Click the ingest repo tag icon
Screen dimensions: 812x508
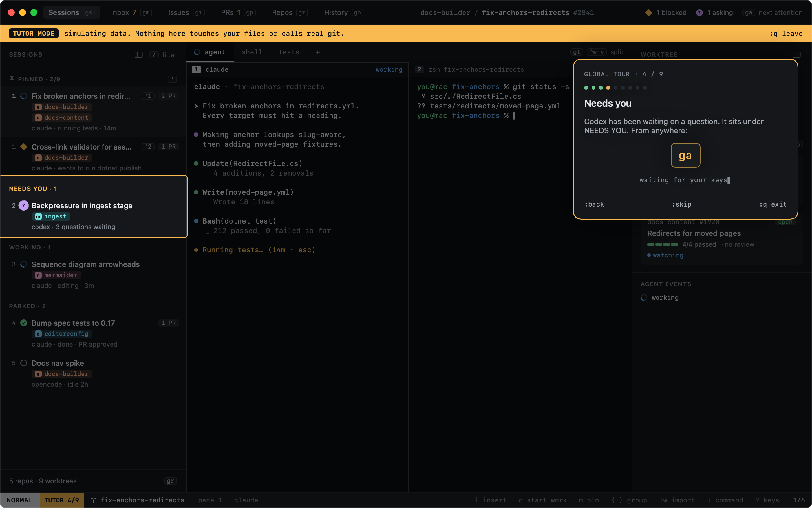tap(38, 216)
